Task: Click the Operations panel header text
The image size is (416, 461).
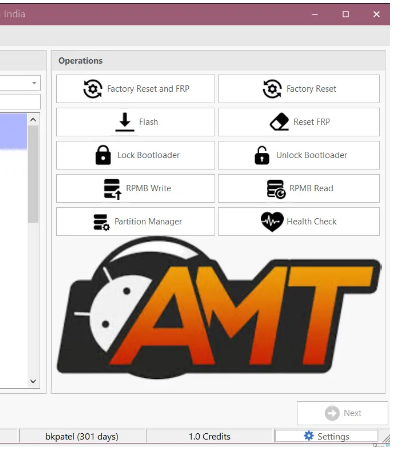Action: pyautogui.click(x=80, y=61)
